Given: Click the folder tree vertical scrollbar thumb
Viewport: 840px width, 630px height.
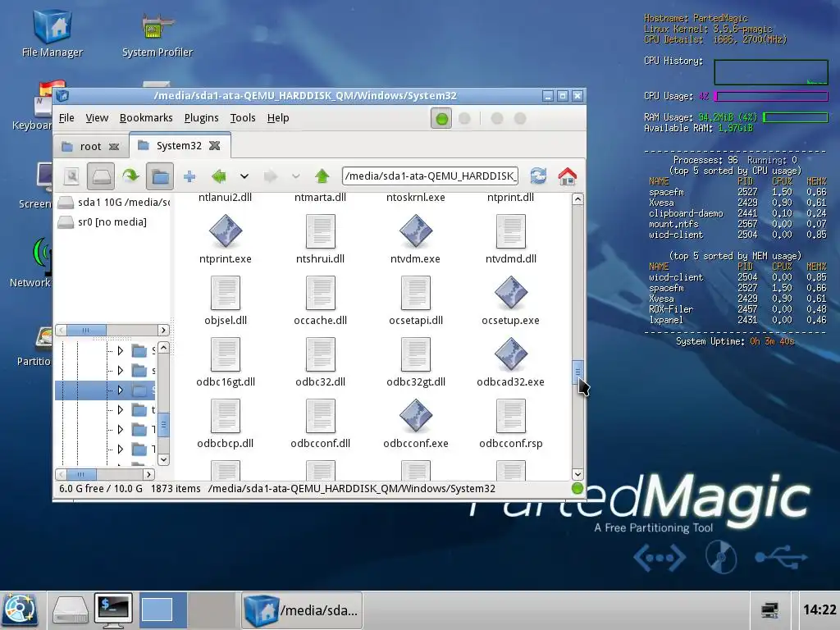Looking at the screenshot, I should 163,426.
